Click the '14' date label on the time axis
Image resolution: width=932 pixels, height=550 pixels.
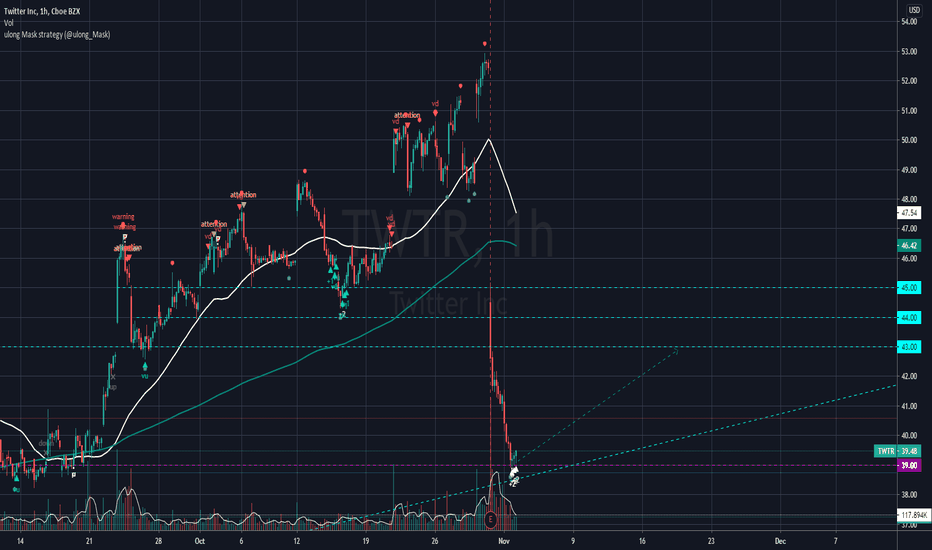click(x=20, y=541)
